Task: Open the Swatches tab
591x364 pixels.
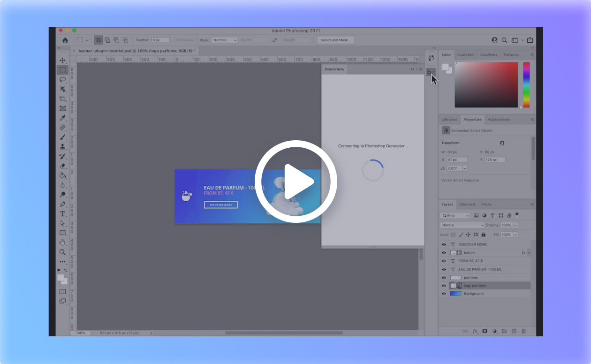Action: click(x=465, y=55)
